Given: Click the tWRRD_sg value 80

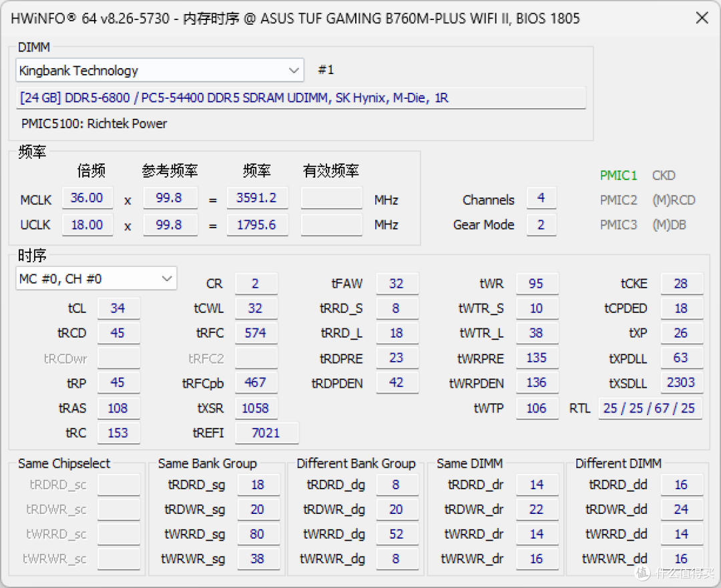Looking at the screenshot, I should click(x=258, y=534).
